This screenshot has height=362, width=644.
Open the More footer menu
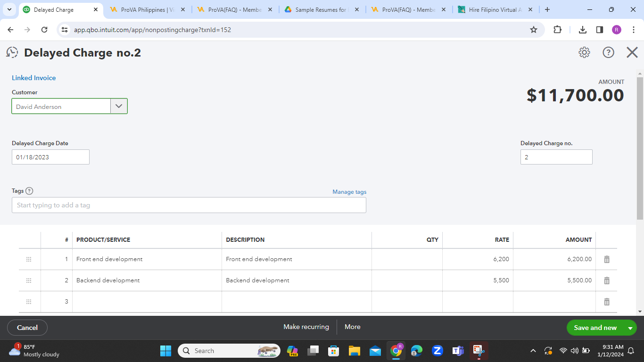click(353, 327)
